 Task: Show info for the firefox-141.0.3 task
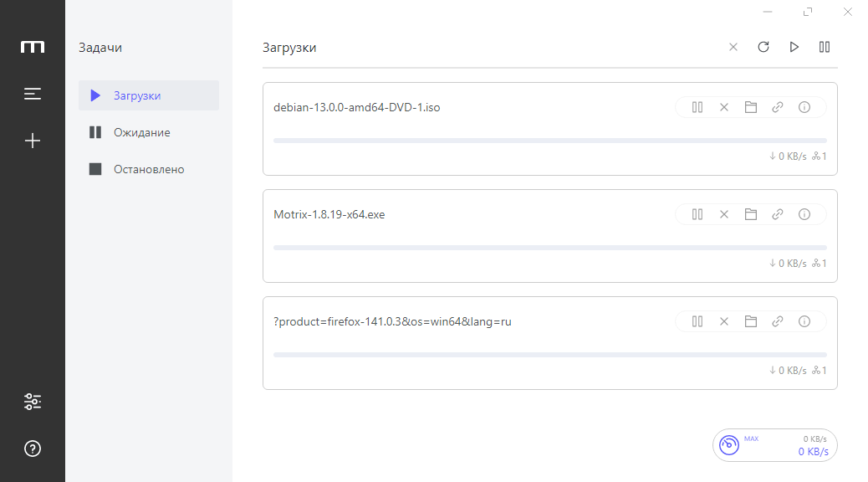click(804, 321)
